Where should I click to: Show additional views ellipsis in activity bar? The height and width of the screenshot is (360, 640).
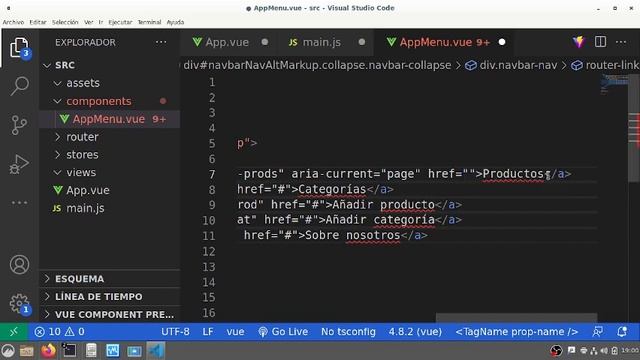19,202
